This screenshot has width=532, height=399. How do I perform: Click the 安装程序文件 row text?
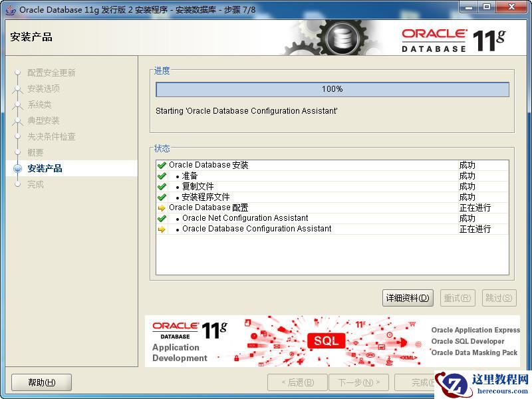(x=205, y=197)
